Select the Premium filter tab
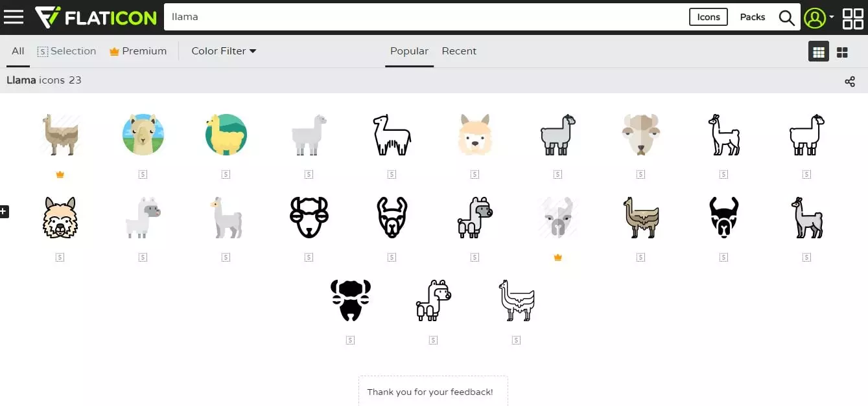Image resolution: width=868 pixels, height=406 pixels. click(x=138, y=51)
